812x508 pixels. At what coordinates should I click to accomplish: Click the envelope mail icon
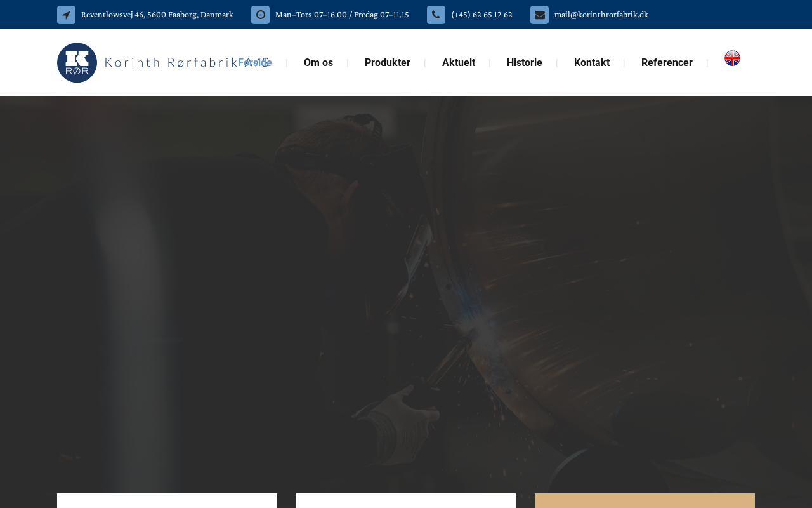click(x=539, y=15)
